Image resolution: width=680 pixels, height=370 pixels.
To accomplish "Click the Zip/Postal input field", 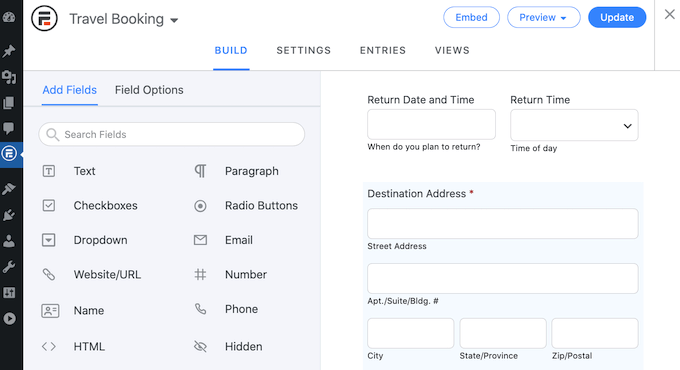I will tap(595, 333).
